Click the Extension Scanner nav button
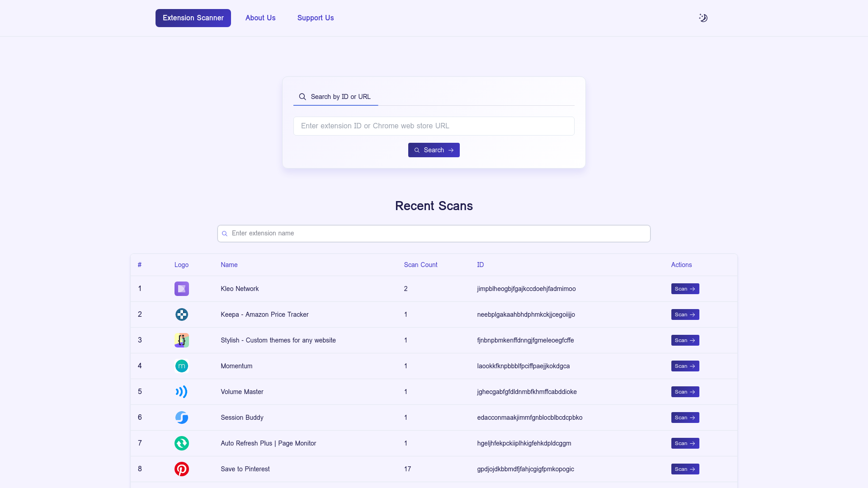 click(193, 18)
